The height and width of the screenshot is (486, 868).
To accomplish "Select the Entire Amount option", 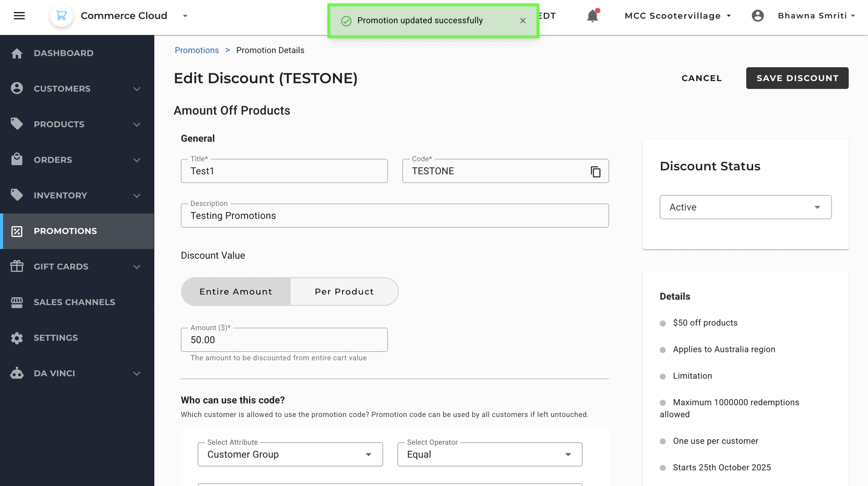I will [236, 291].
